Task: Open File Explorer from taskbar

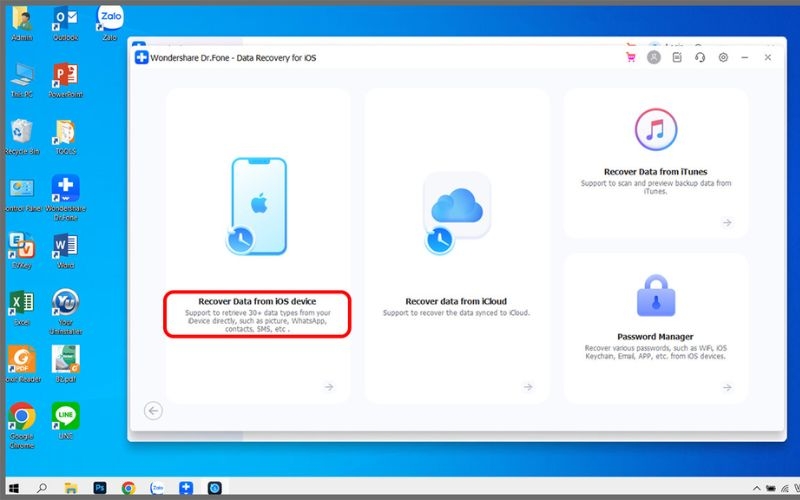Action: [x=71, y=488]
